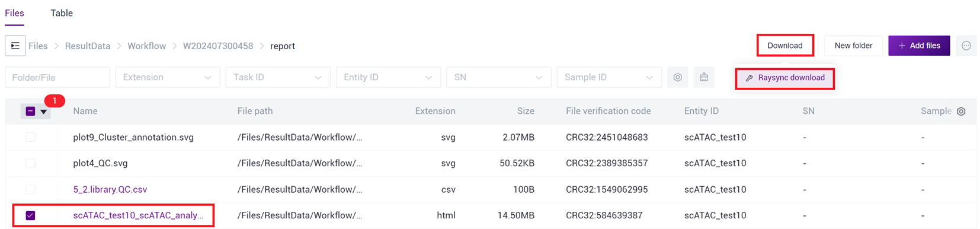The height and width of the screenshot is (229, 980).
Task: Click the Download button
Action: pyautogui.click(x=785, y=46)
